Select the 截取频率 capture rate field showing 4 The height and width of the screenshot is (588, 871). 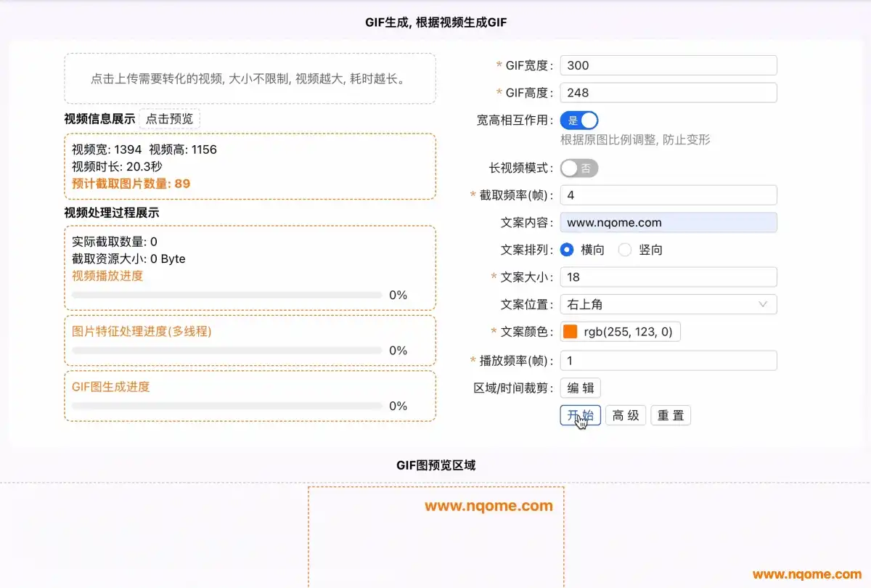[x=668, y=195]
